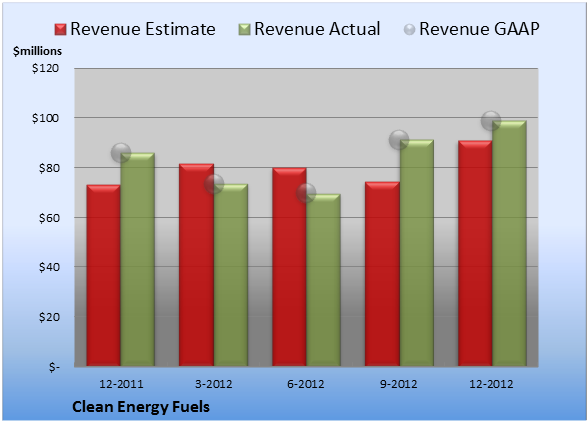The width and height of the screenshot is (588, 422).
Task: Select the red estimate bar for 12-2011
Action: 104,275
